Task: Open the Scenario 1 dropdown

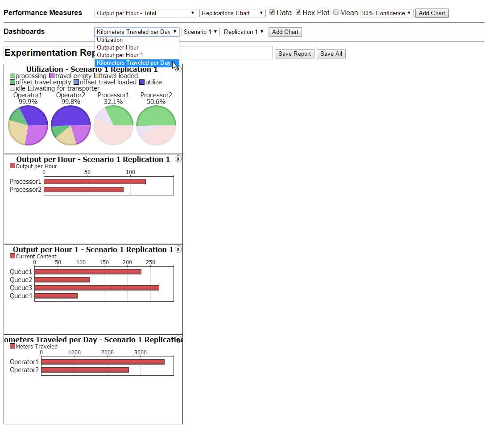Action: pos(200,32)
